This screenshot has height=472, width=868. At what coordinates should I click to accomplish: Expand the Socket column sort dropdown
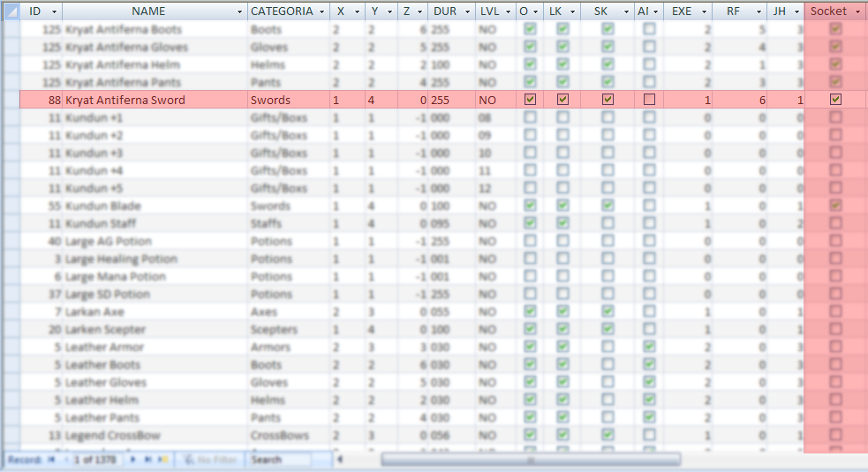pyautogui.click(x=857, y=11)
